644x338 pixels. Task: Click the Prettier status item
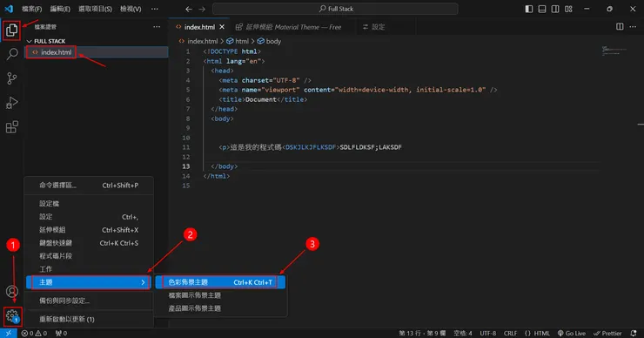click(607, 333)
